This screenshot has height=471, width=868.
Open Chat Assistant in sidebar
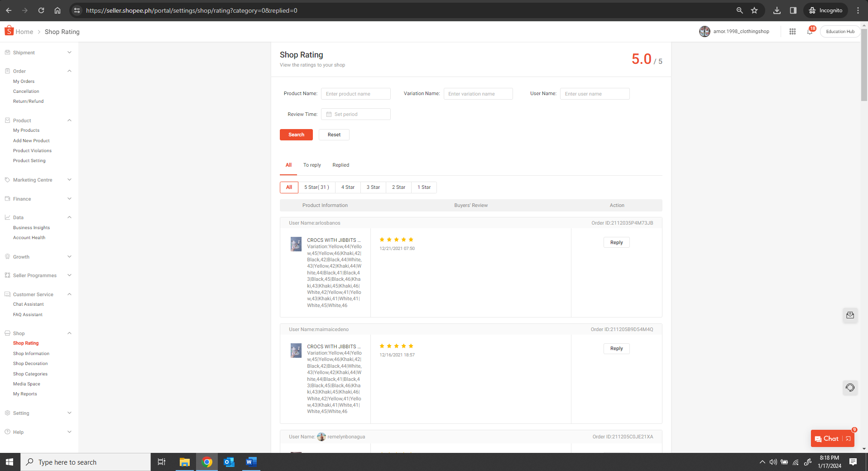tap(28, 304)
